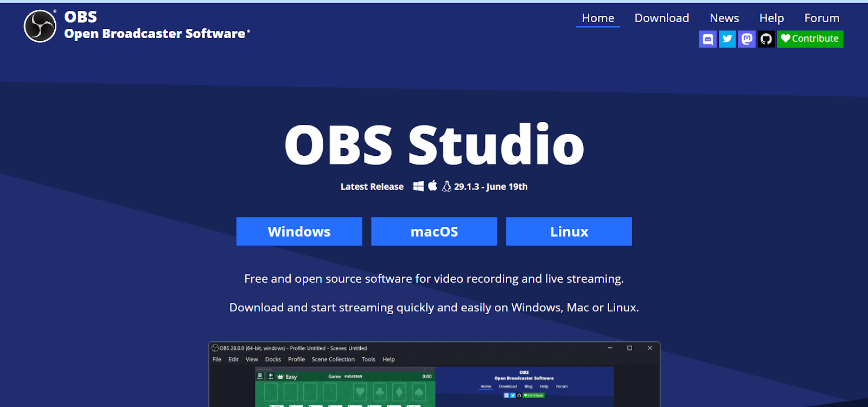Click the "Latest Release" label

(x=372, y=187)
